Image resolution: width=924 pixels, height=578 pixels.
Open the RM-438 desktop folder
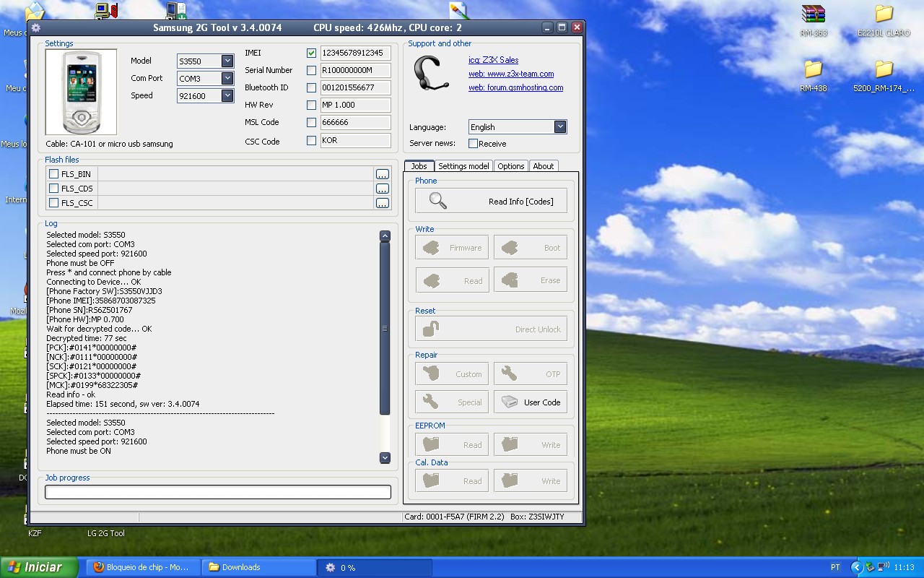814,76
